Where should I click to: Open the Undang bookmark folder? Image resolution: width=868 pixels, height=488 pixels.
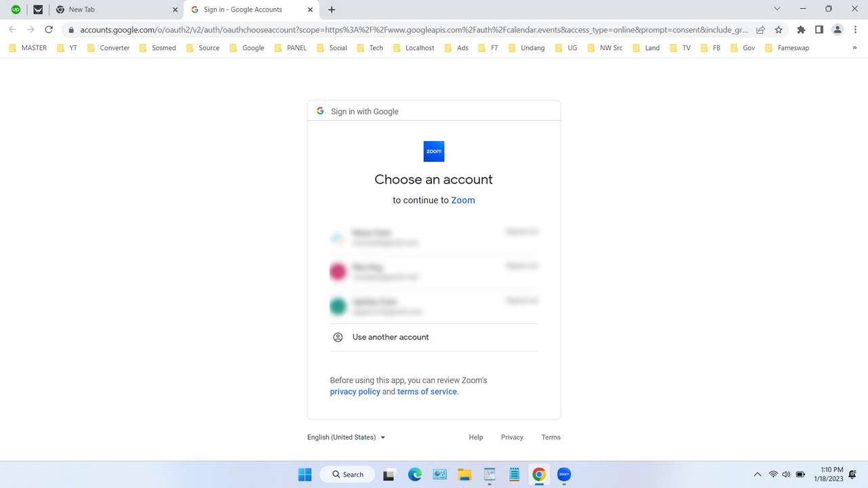[526, 48]
